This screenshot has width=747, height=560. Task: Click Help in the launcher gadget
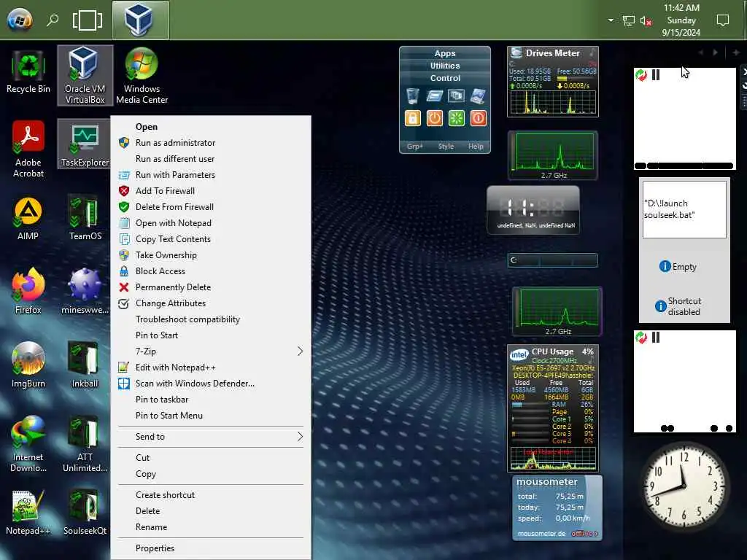click(476, 146)
